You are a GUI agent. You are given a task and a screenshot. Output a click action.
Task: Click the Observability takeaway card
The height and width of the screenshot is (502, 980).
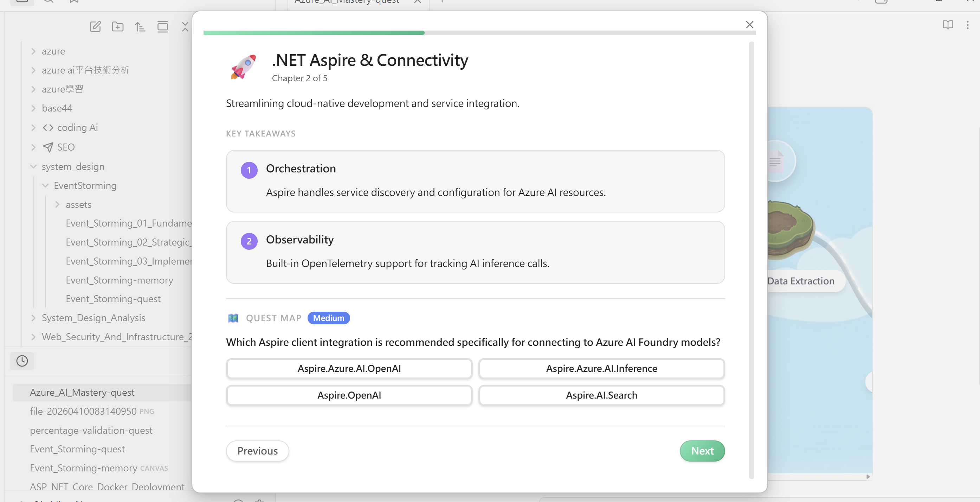point(475,252)
